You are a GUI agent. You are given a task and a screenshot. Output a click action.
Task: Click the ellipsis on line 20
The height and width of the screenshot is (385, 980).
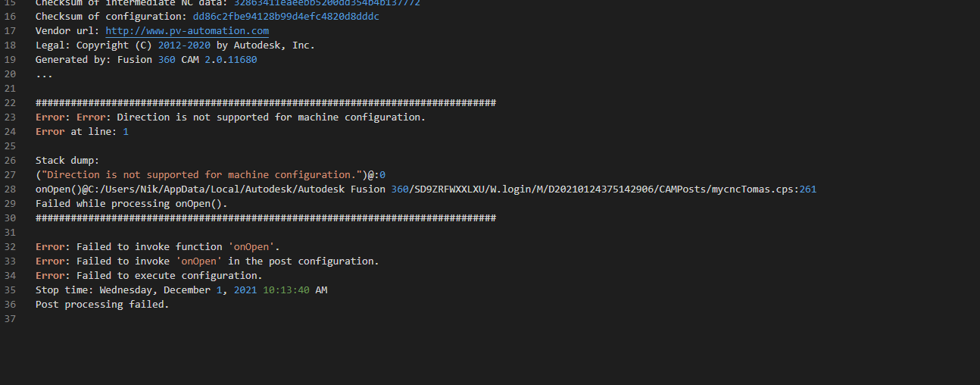pyautogui.click(x=44, y=74)
